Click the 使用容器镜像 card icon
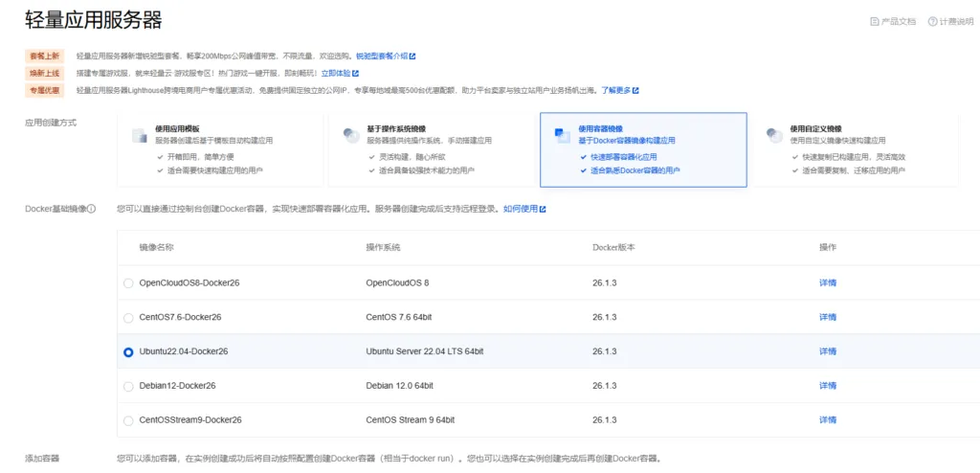This screenshot has height=473, width=980. click(x=563, y=135)
